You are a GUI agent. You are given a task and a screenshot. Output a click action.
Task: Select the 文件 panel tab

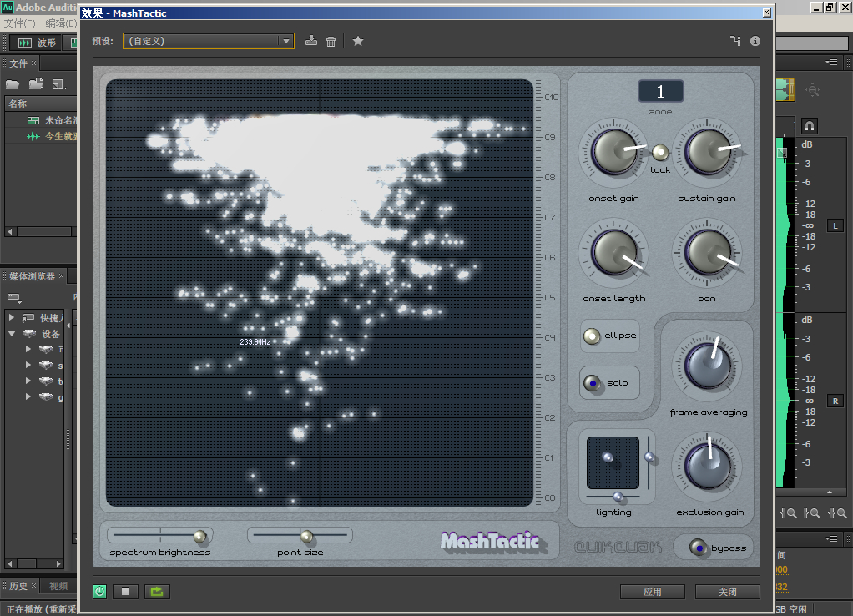18,63
